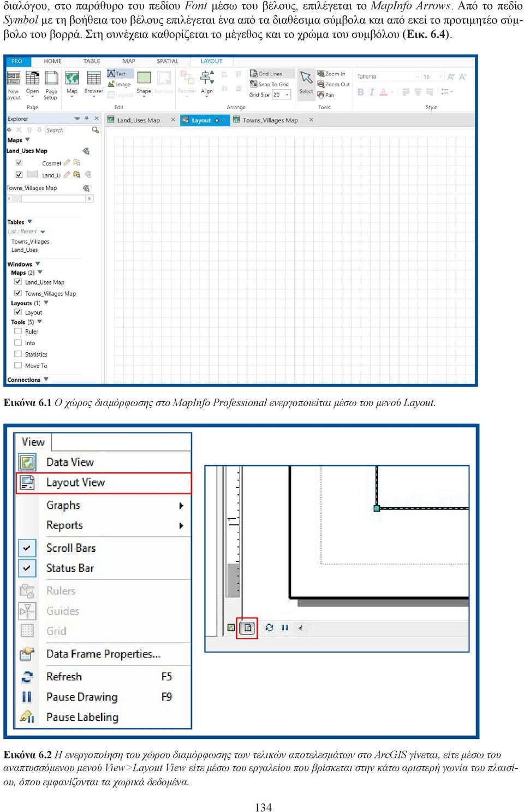The image size is (524, 812).
Task: Click the search magnifier in Explorer panel
Action: coord(95,130)
